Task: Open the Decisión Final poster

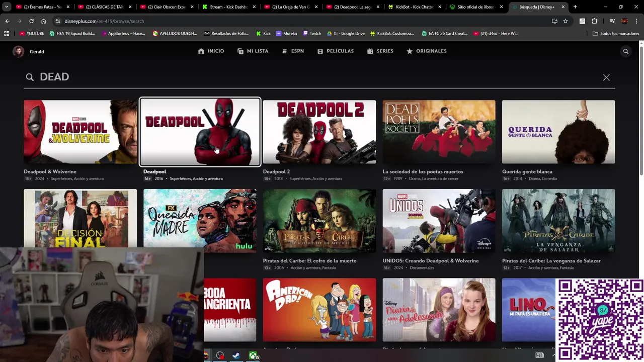Action: point(80,218)
